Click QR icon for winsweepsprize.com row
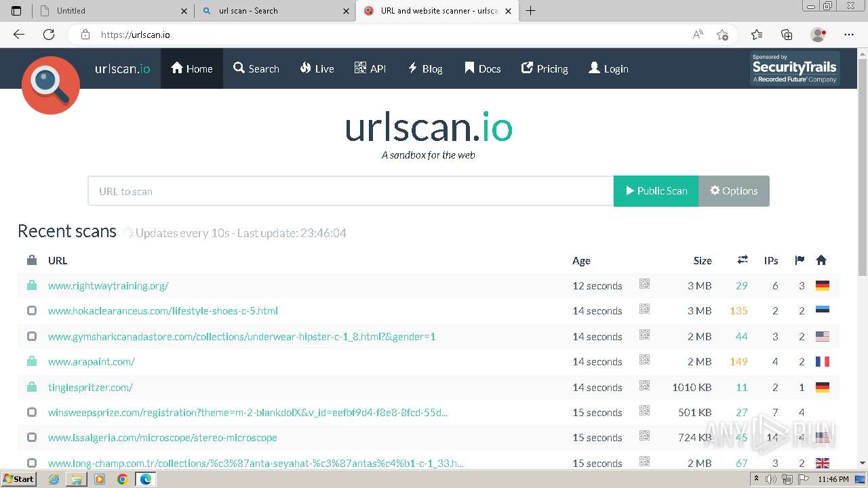Image resolution: width=868 pixels, height=488 pixels. pyautogui.click(x=644, y=411)
